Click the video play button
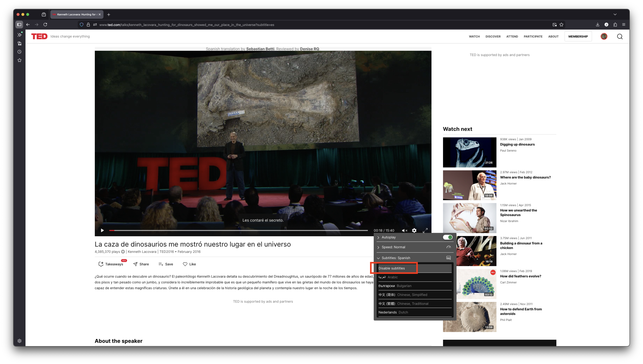This screenshot has width=643, height=364. [x=102, y=230]
